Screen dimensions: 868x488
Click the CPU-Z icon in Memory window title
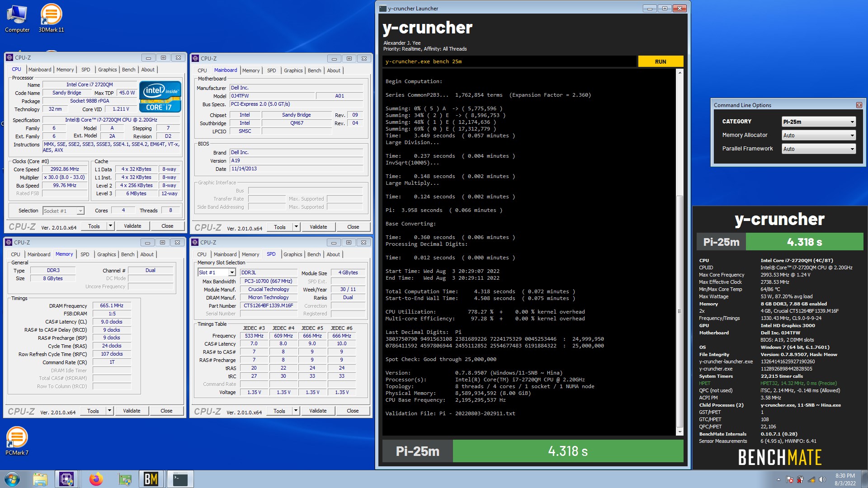(x=9, y=243)
